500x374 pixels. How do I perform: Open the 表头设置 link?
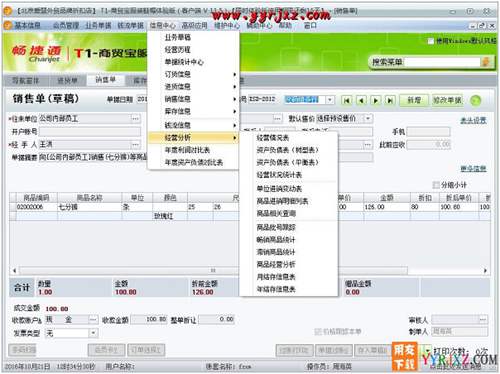pos(473,120)
